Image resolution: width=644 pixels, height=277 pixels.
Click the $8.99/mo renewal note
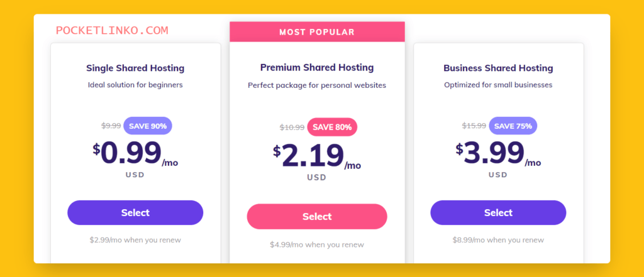pos(498,239)
